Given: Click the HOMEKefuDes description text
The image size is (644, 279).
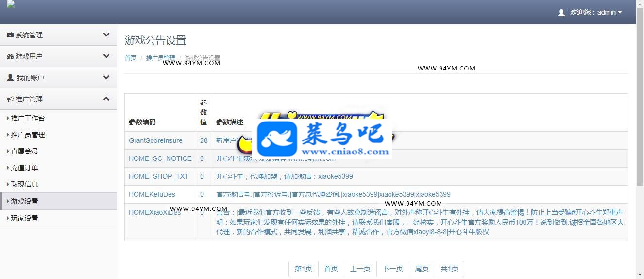Looking at the screenshot, I should [x=333, y=194].
